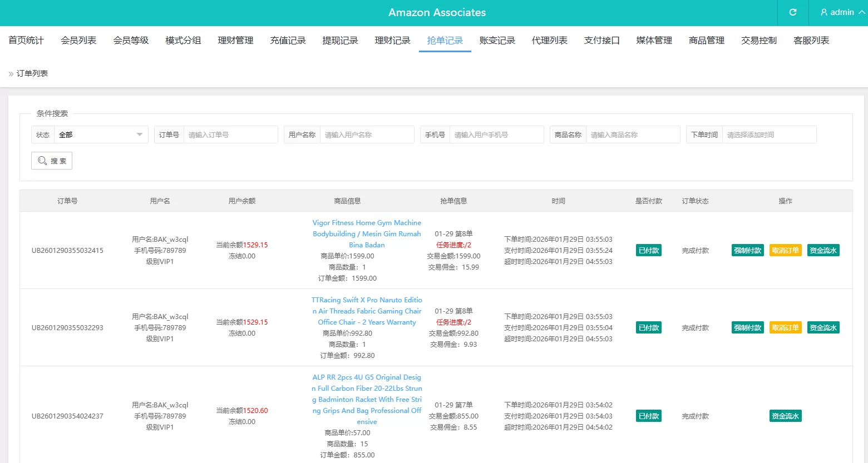Click the 用户名称 input field
Image resolution: width=868 pixels, height=463 pixels.
367,135
